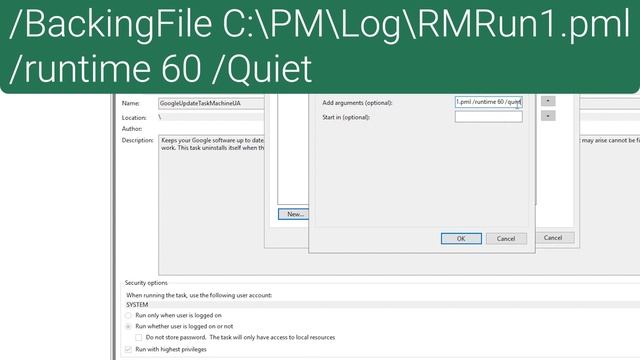Click the move-up arrow button beside arguments
The height and width of the screenshot is (360, 640).
(x=548, y=101)
